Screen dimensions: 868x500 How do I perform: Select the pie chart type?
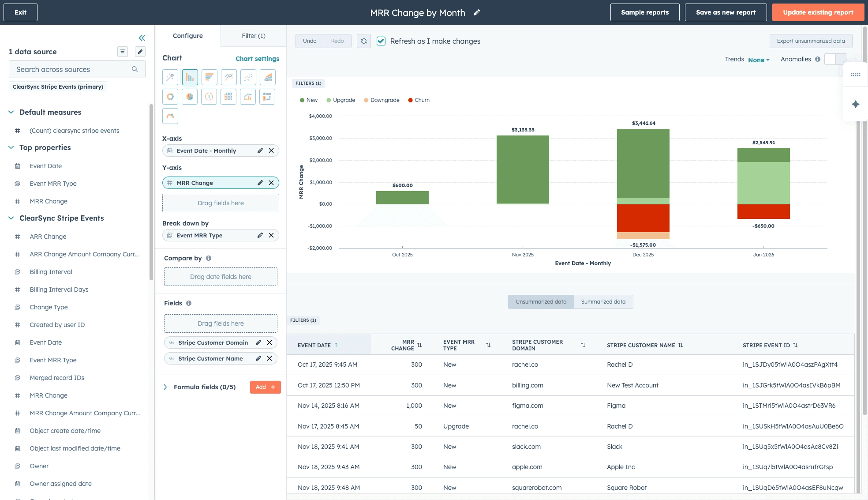pyautogui.click(x=190, y=97)
